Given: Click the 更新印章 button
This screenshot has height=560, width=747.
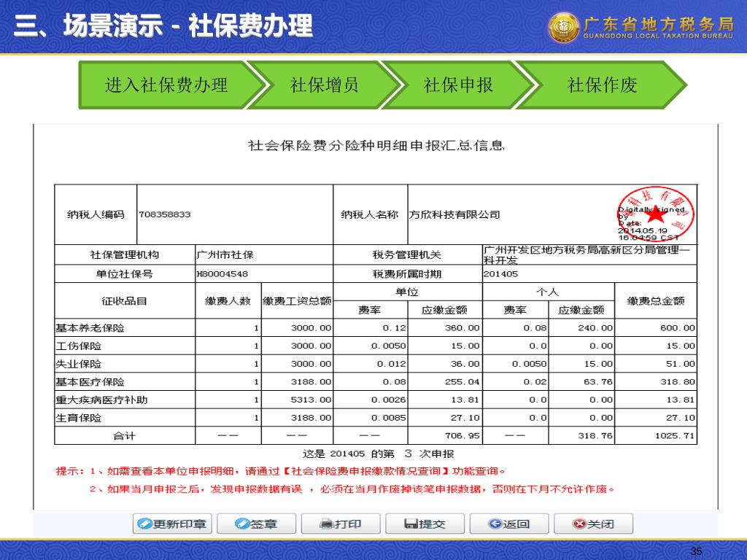Looking at the screenshot, I should point(172,524).
